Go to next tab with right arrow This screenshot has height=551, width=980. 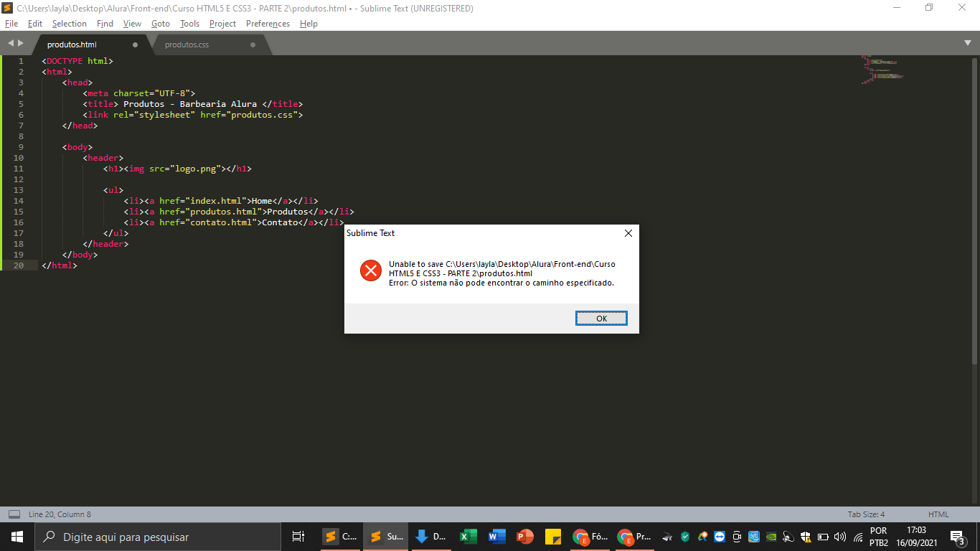(21, 44)
